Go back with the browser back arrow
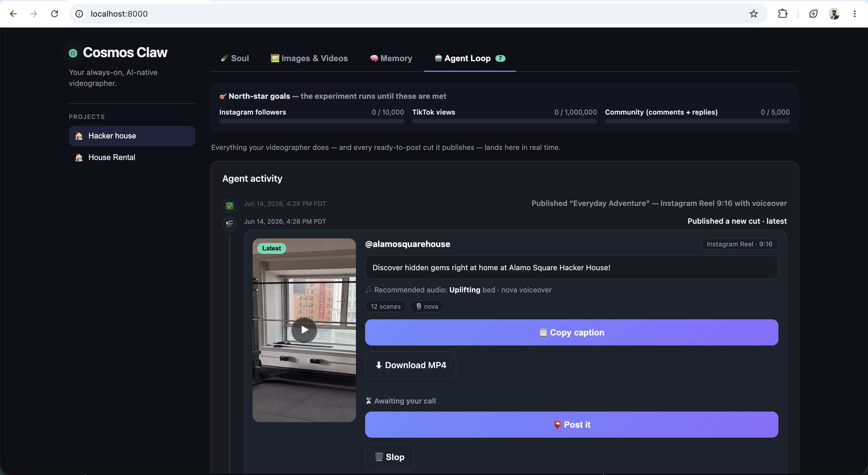 [x=13, y=14]
